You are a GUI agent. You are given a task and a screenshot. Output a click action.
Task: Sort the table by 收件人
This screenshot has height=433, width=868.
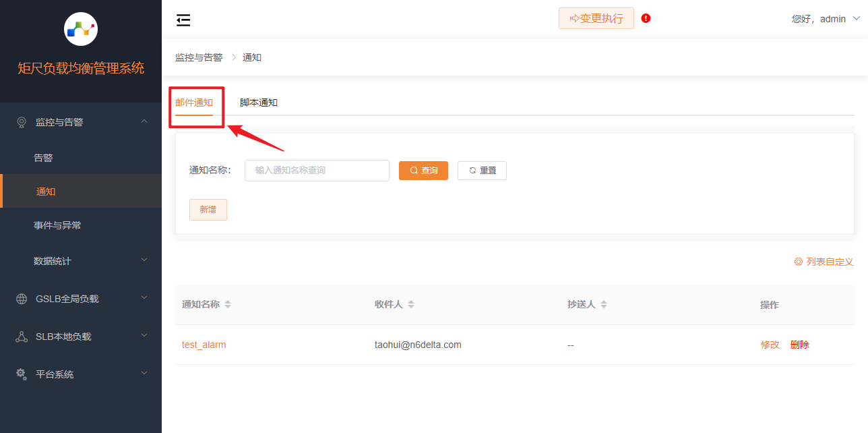pyautogui.click(x=411, y=305)
